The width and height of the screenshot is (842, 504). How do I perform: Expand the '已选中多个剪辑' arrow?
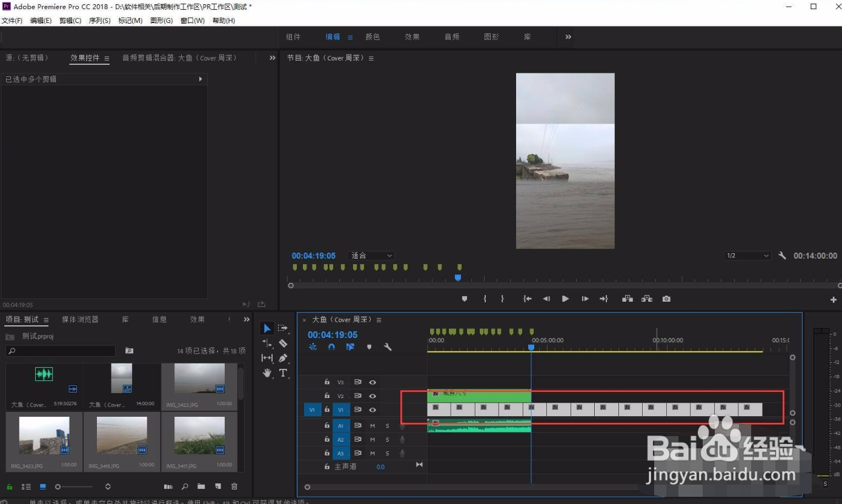tap(201, 79)
